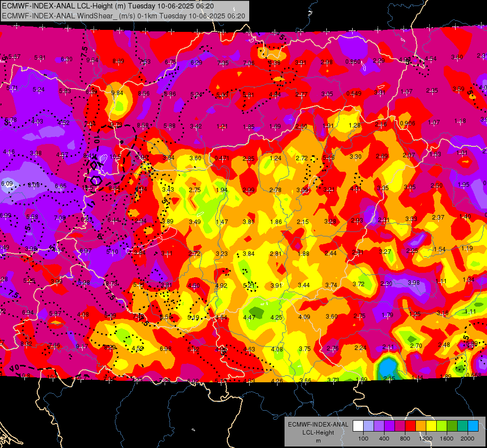The image size is (487, 448).
Task: Click the medium violet legend swatch
Action: pos(379,426)
